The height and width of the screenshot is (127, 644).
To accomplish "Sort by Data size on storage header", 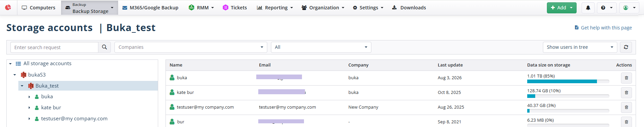I will tap(549, 65).
